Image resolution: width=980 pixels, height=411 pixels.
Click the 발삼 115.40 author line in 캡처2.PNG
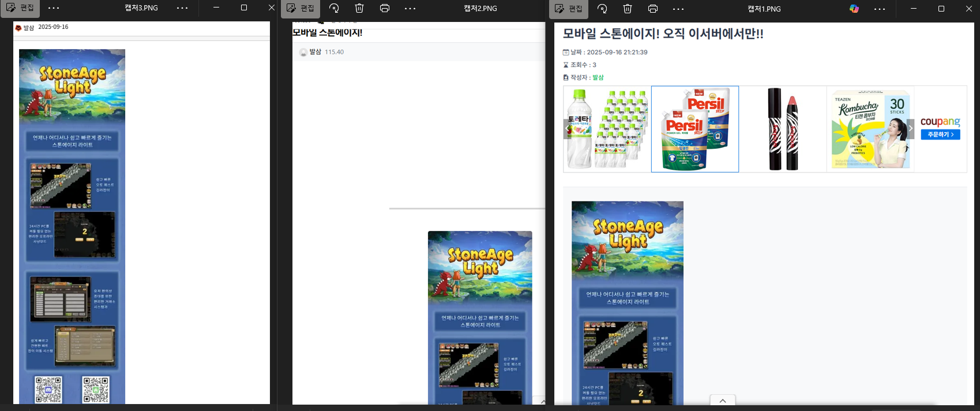point(321,52)
